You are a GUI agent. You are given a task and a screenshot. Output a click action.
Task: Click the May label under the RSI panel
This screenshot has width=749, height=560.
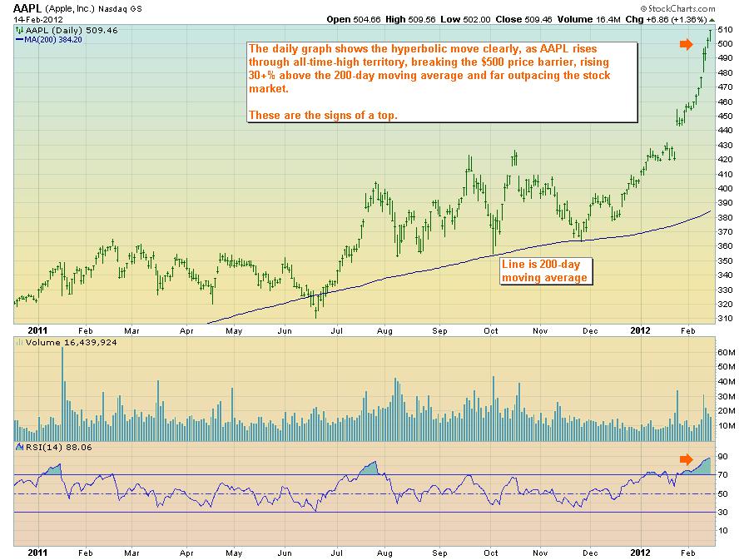tap(234, 553)
